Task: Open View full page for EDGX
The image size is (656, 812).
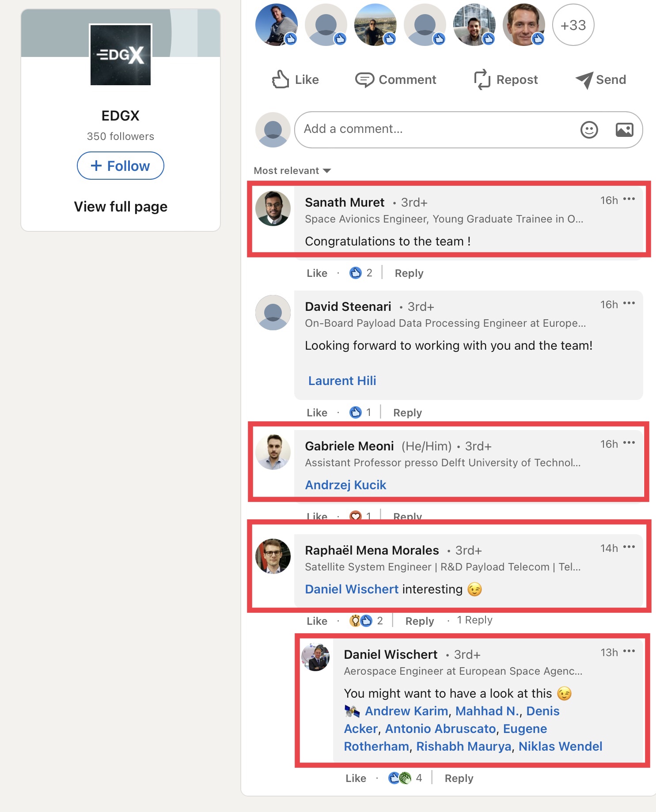Action: tap(121, 207)
